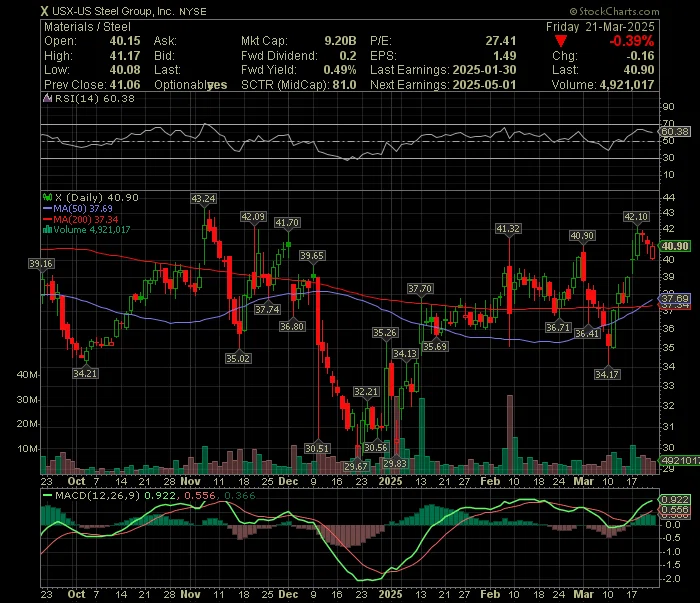Image resolution: width=700 pixels, height=603 pixels.
Task: Click the 32.21 price label
Action: (366, 392)
